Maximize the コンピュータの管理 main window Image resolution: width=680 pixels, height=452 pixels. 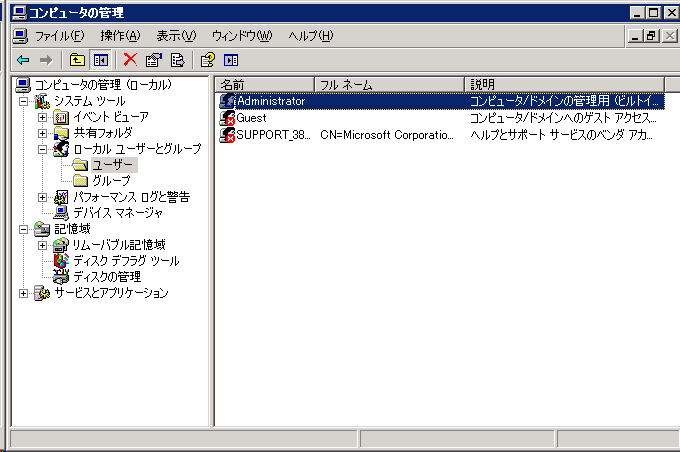[x=654, y=13]
